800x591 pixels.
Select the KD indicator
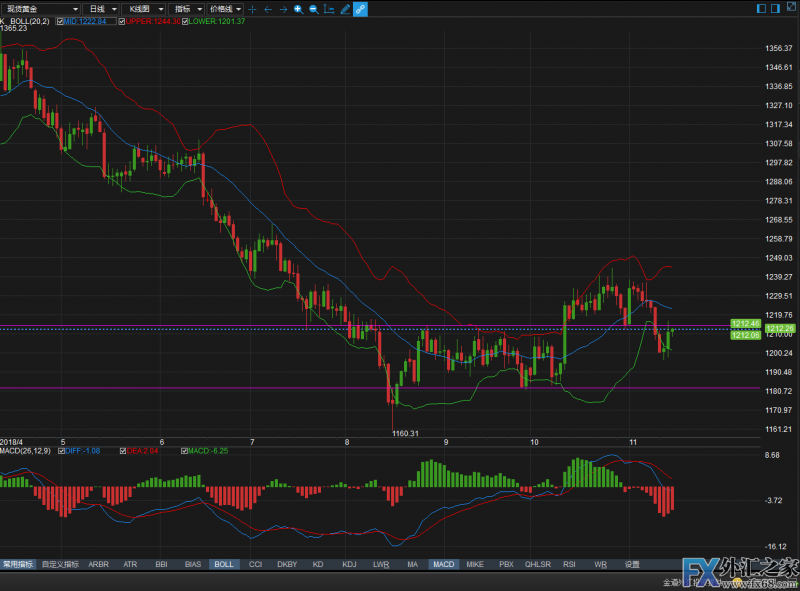pos(318,564)
